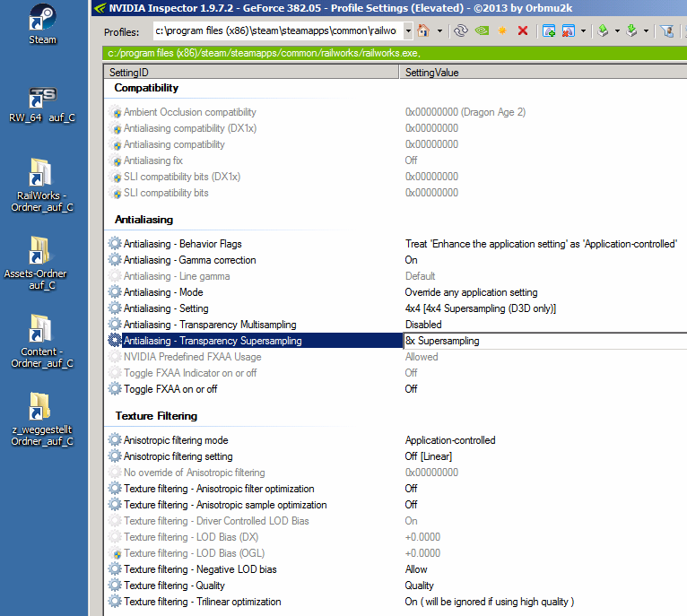Click the funnel filter icon in the toolbar
Screen dimensions: 687x616
[667, 30]
